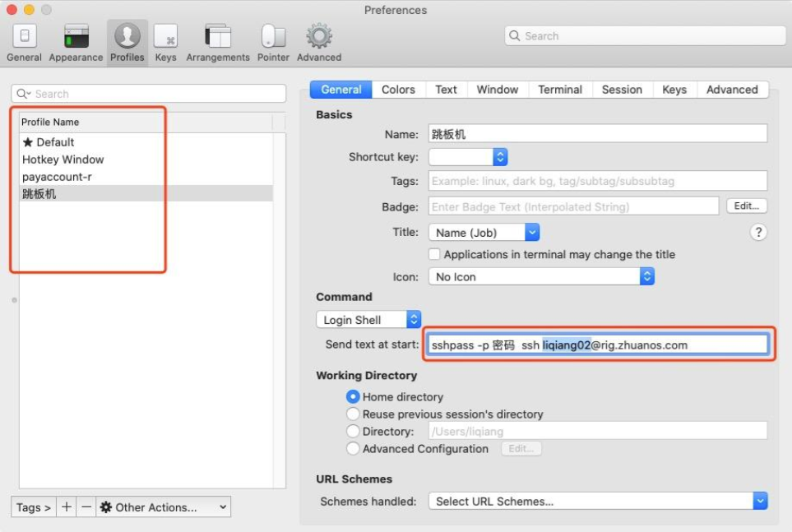Open the Profiles preferences pane

(x=127, y=43)
